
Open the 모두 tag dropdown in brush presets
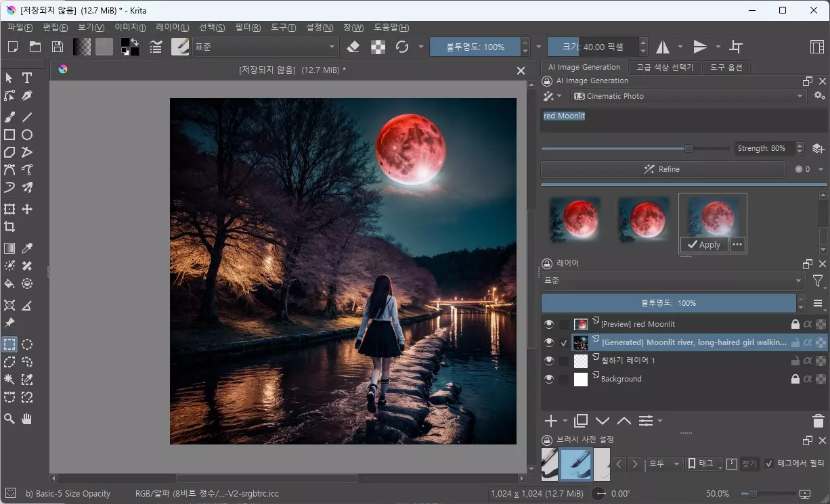(x=663, y=464)
